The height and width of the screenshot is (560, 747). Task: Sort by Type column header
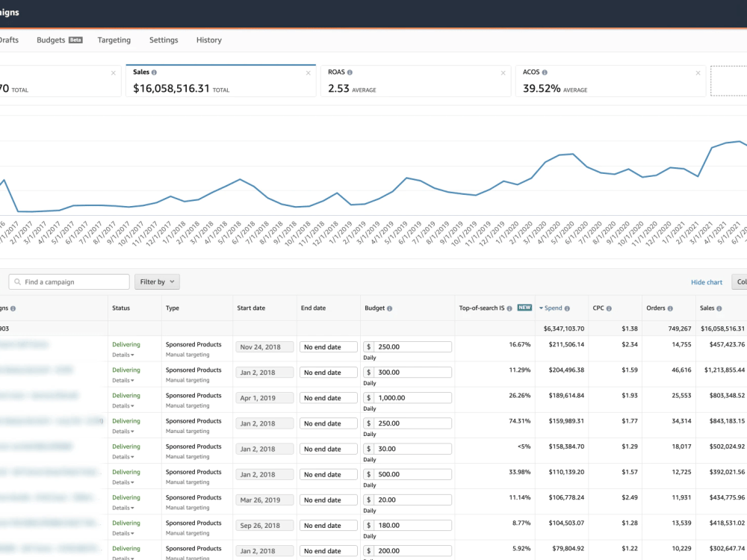click(x=173, y=308)
